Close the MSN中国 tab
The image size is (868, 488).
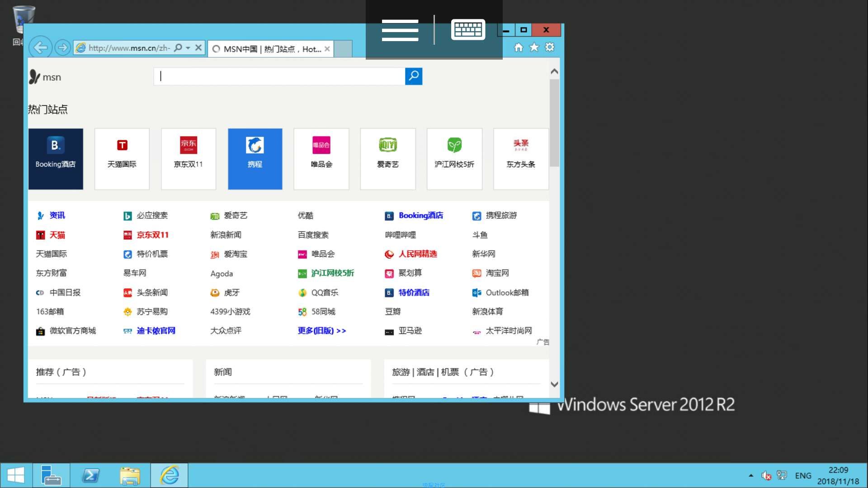click(x=327, y=49)
